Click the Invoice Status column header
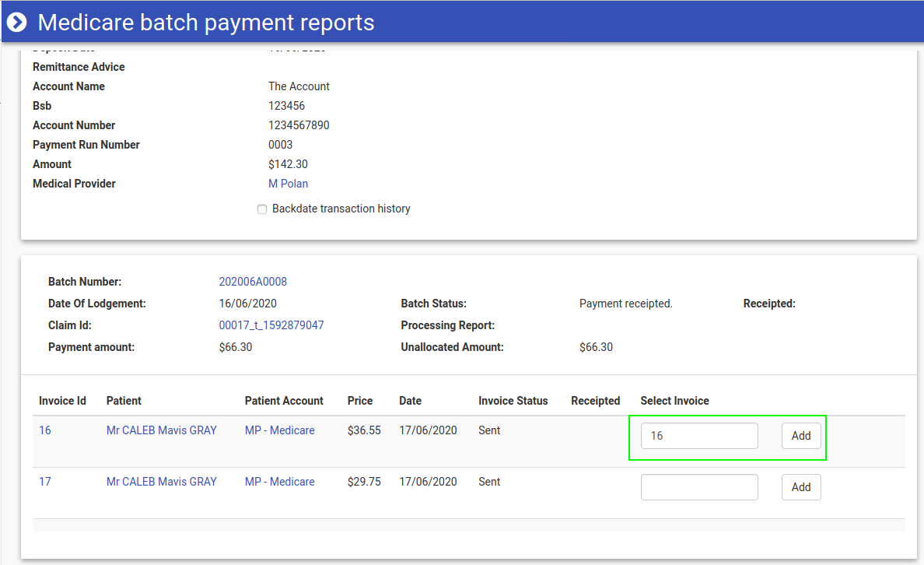 coord(513,401)
